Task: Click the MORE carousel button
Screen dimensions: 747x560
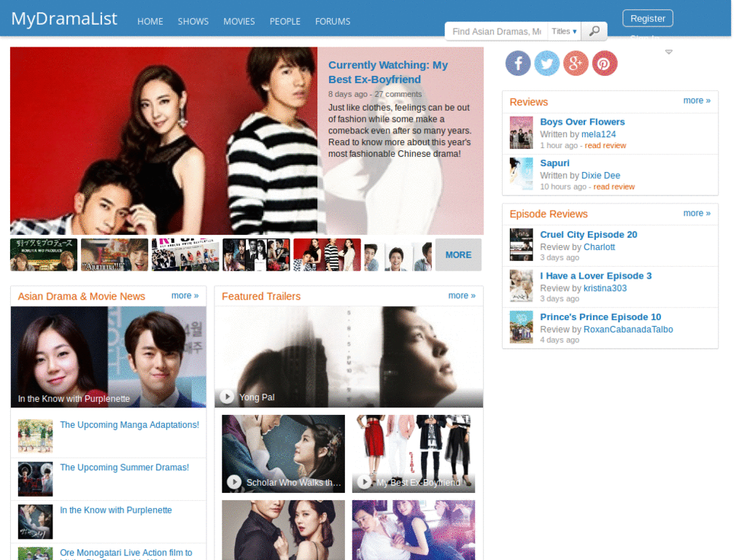Action: click(x=458, y=254)
